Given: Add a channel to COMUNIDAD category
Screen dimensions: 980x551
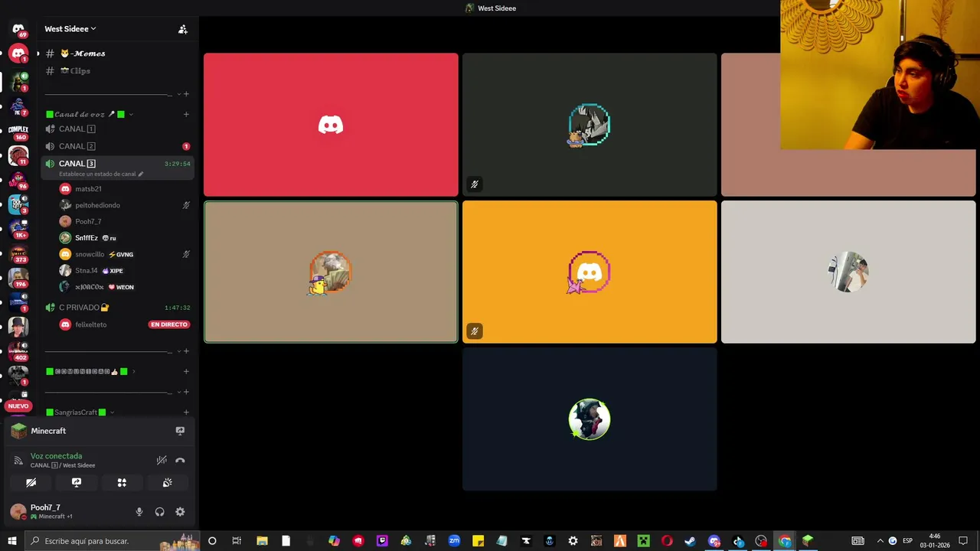Looking at the screenshot, I should (x=186, y=371).
